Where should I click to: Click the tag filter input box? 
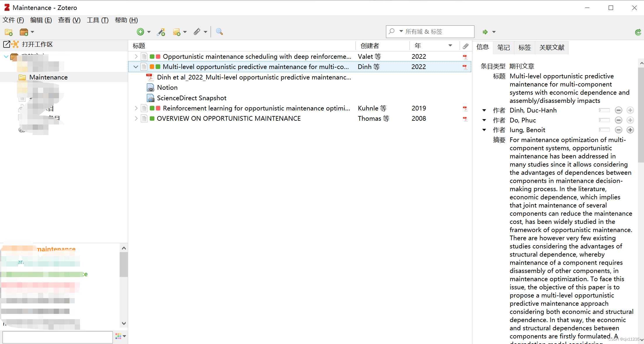[58, 337]
